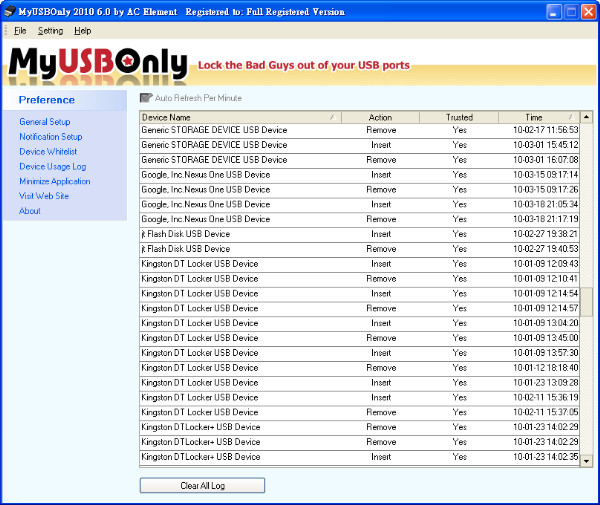Select Kingston DT Locker row at 10-02-11 15:37:05

[x=359, y=412]
